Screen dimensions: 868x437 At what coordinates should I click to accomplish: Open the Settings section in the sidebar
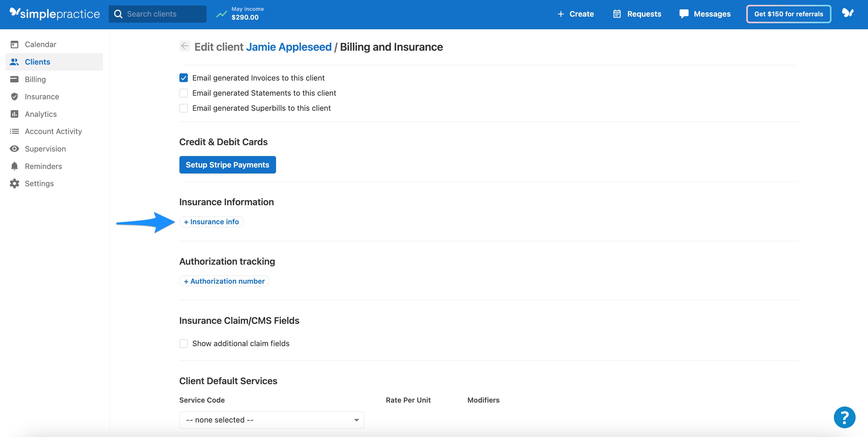pos(14,183)
